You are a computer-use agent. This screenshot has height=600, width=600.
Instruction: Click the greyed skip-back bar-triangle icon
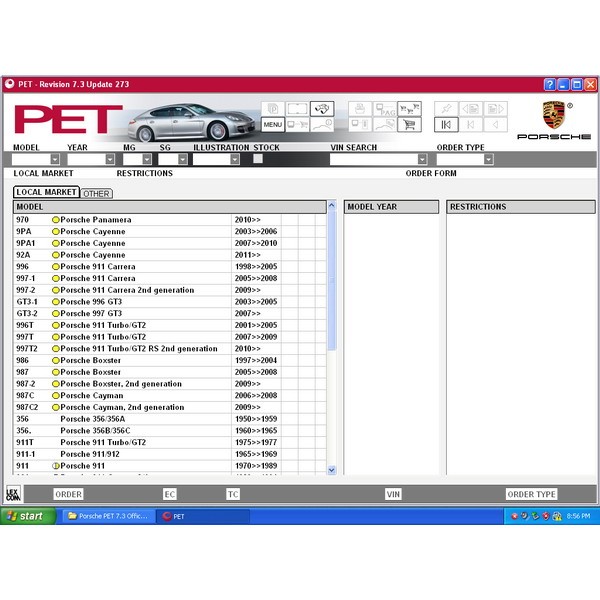click(x=471, y=124)
